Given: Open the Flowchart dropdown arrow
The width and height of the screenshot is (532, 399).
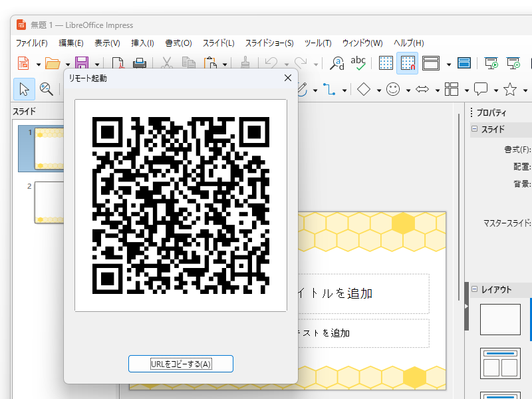Looking at the screenshot, I should (467, 90).
